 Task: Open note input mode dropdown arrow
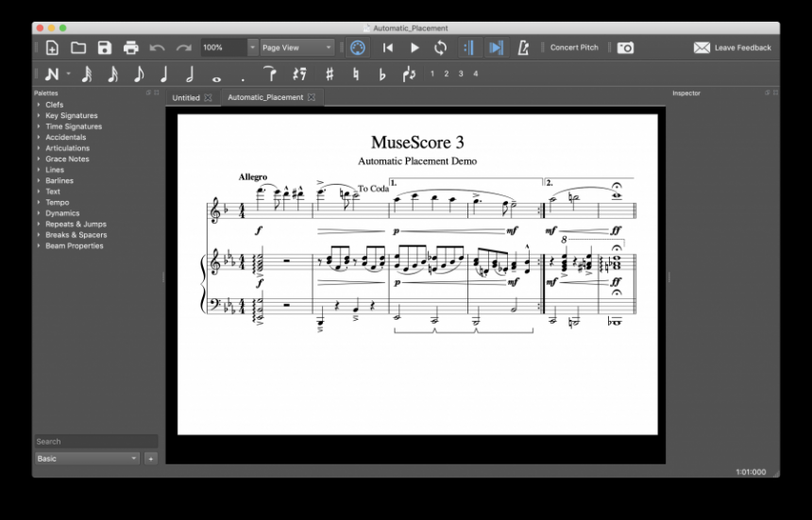(68, 74)
